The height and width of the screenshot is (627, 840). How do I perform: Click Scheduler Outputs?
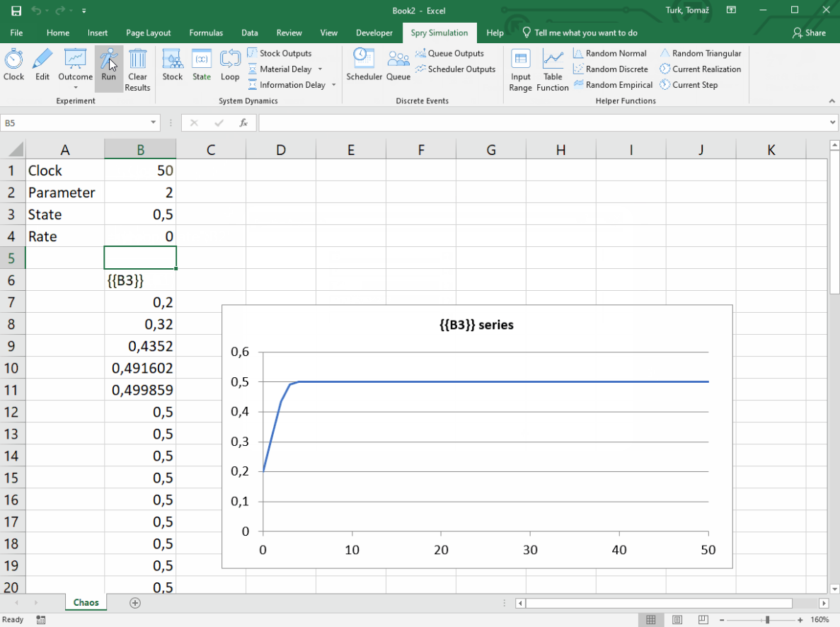pyautogui.click(x=455, y=69)
